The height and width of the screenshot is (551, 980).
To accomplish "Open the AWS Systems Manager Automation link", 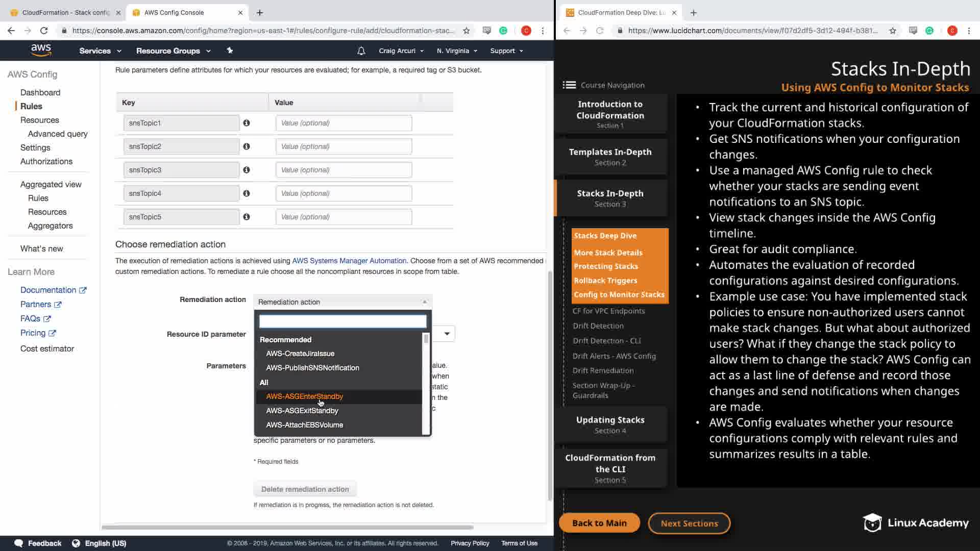I will [x=349, y=261].
